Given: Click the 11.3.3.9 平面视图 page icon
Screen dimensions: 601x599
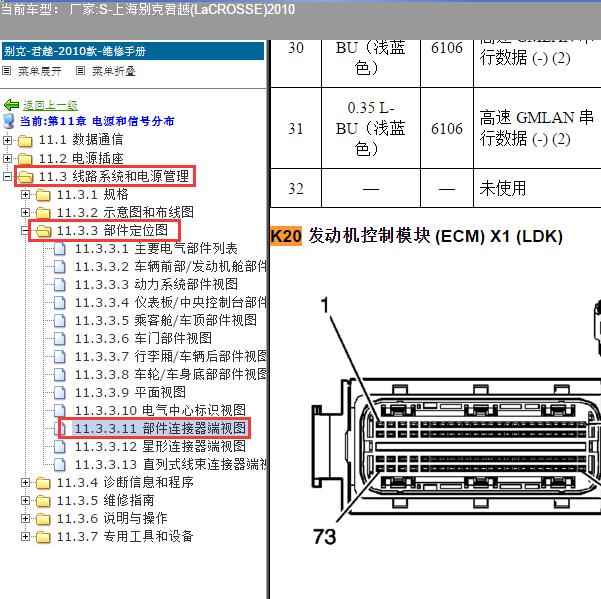Looking at the screenshot, I should [x=60, y=392].
